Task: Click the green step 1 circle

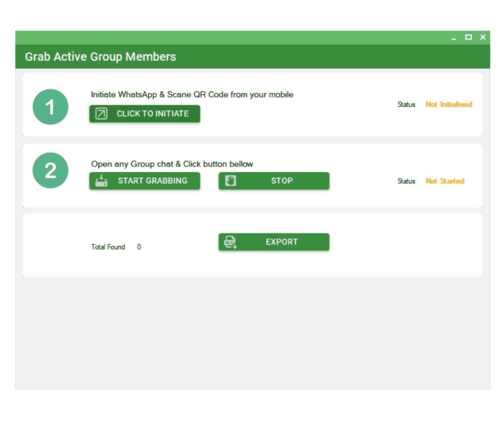Action: click(50, 107)
